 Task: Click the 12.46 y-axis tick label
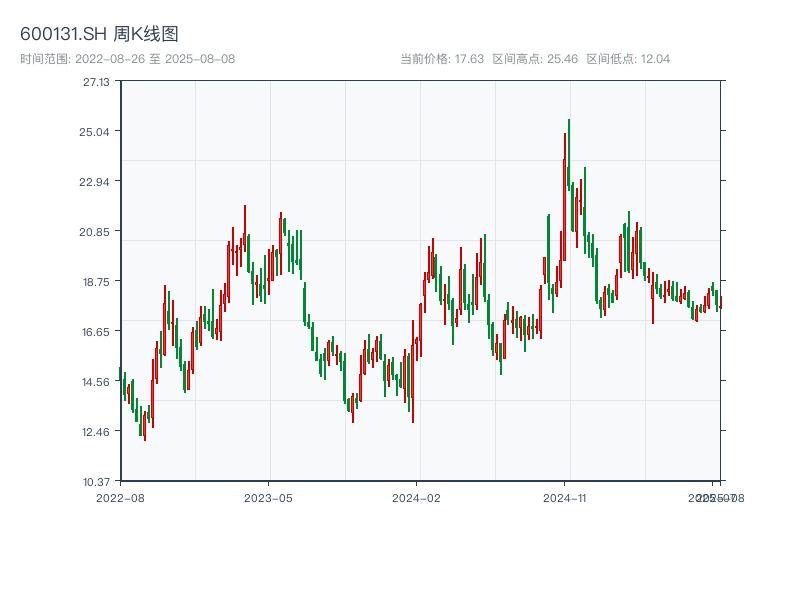tap(96, 432)
